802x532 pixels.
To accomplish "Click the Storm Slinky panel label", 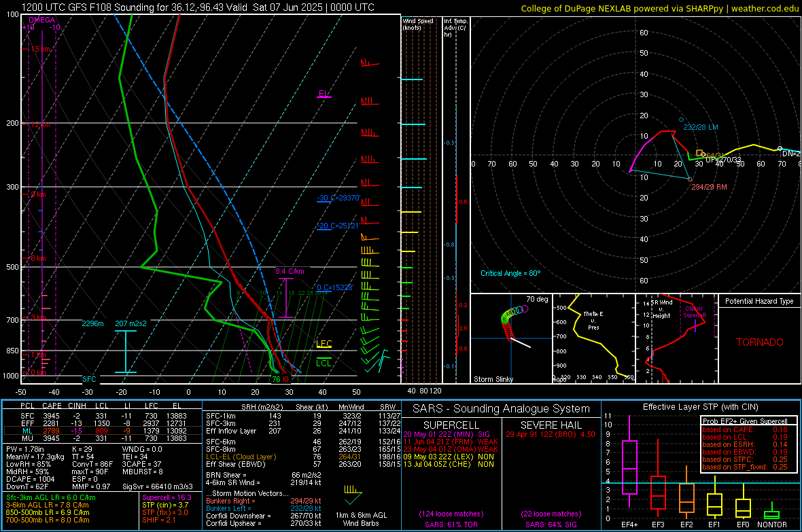I will (x=493, y=379).
